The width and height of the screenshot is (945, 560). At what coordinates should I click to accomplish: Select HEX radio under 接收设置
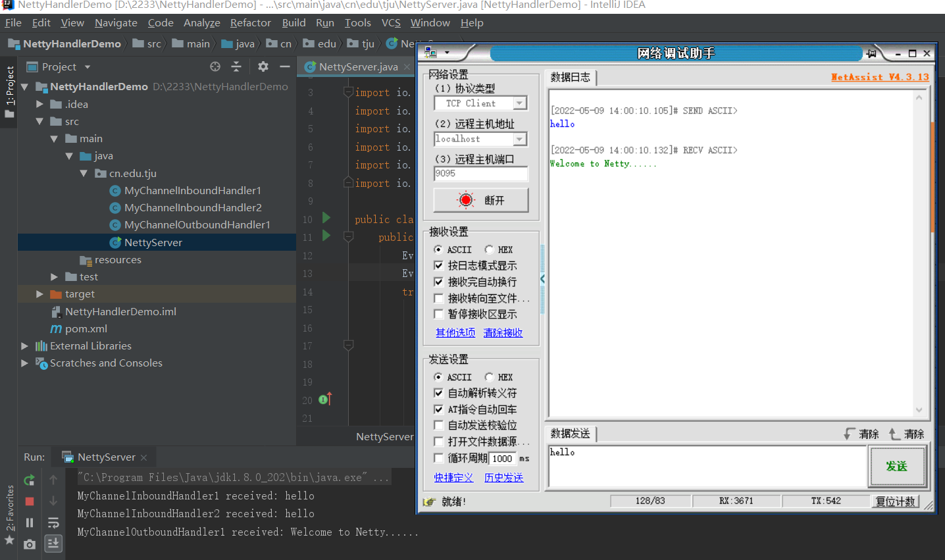click(x=490, y=249)
